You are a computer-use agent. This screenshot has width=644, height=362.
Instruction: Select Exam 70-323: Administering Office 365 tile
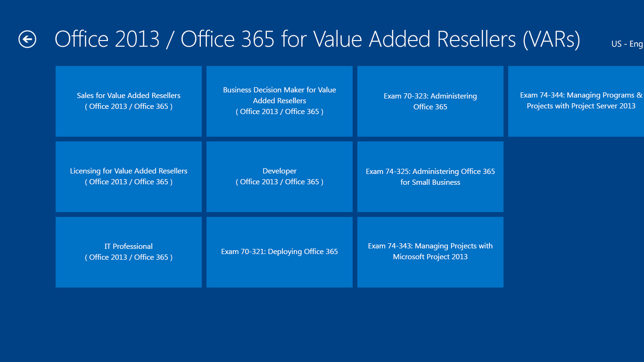point(430,101)
